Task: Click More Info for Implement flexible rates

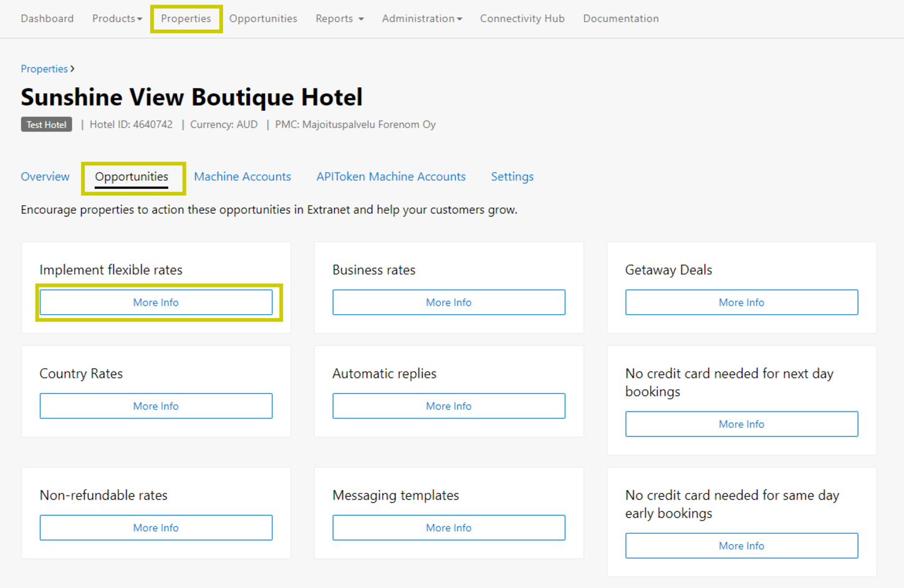Action: click(x=156, y=302)
